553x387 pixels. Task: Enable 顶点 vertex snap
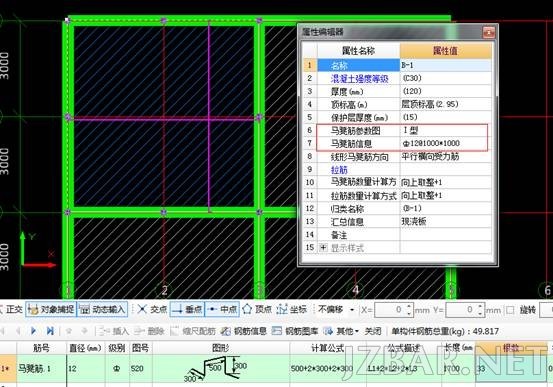click(x=257, y=310)
